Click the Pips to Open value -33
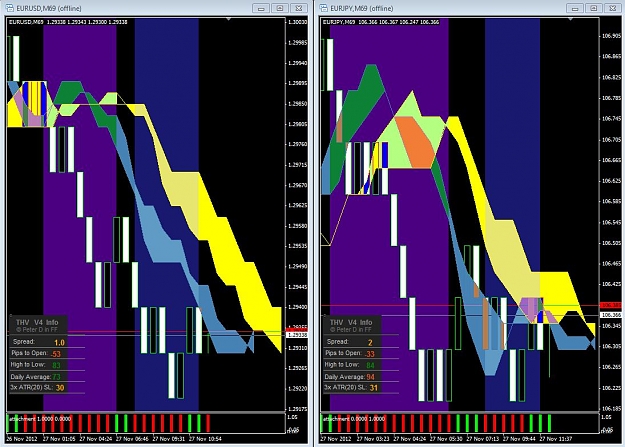Viewport: 625px width, 447px height. click(369, 354)
